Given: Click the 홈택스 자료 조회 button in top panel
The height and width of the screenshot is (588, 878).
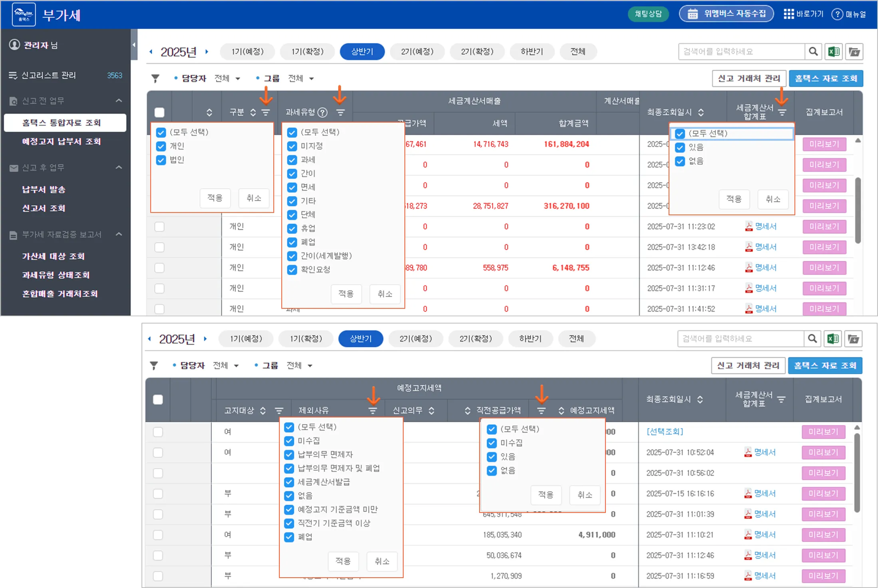Looking at the screenshot, I should [x=826, y=78].
